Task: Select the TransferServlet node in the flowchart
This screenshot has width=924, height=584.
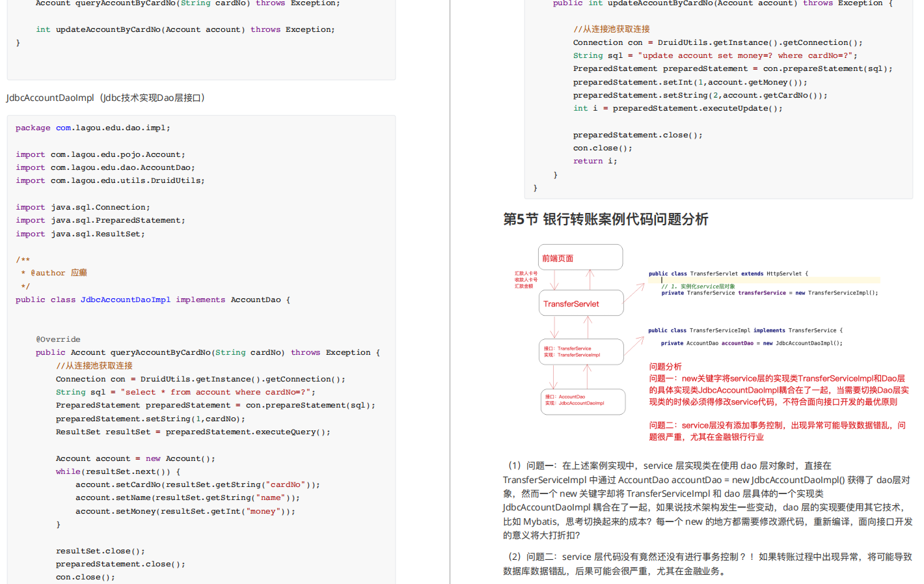Action: point(580,303)
